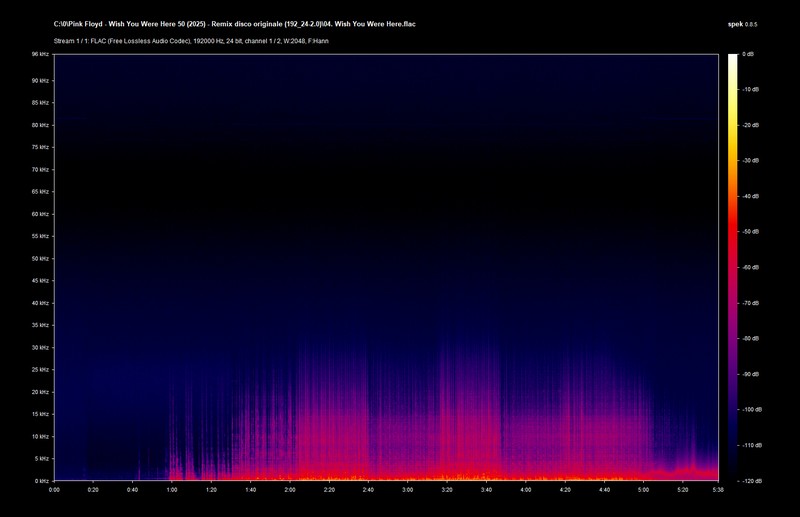The image size is (800, 517).
Task: Click the -70 dB scale label
Action: pos(750,303)
